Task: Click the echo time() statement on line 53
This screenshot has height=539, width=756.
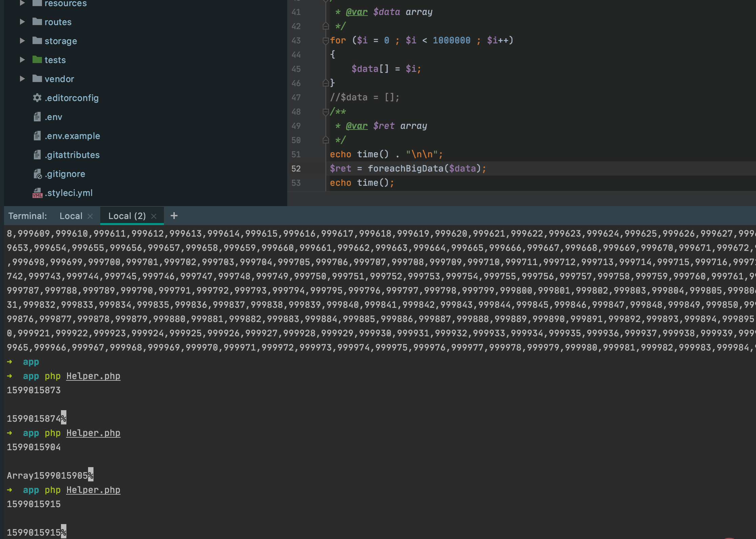Action: (362, 183)
